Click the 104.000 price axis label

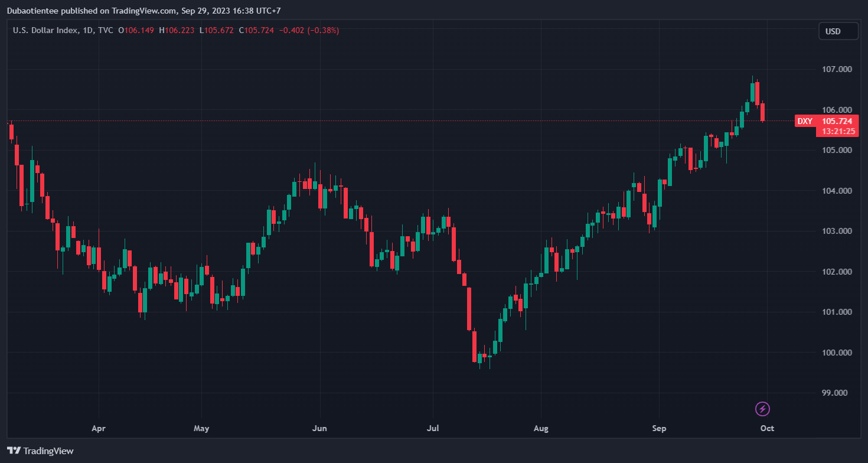(x=837, y=191)
